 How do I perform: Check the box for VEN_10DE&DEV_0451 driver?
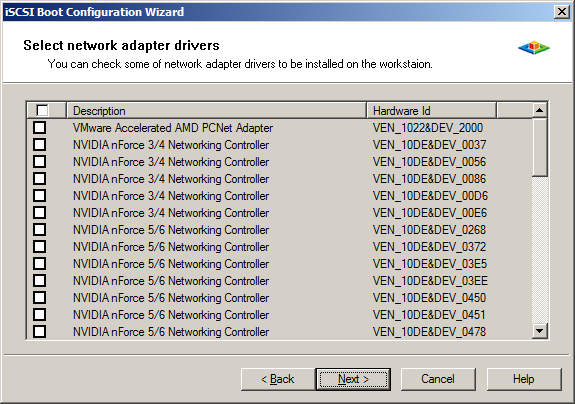pyautogui.click(x=40, y=315)
